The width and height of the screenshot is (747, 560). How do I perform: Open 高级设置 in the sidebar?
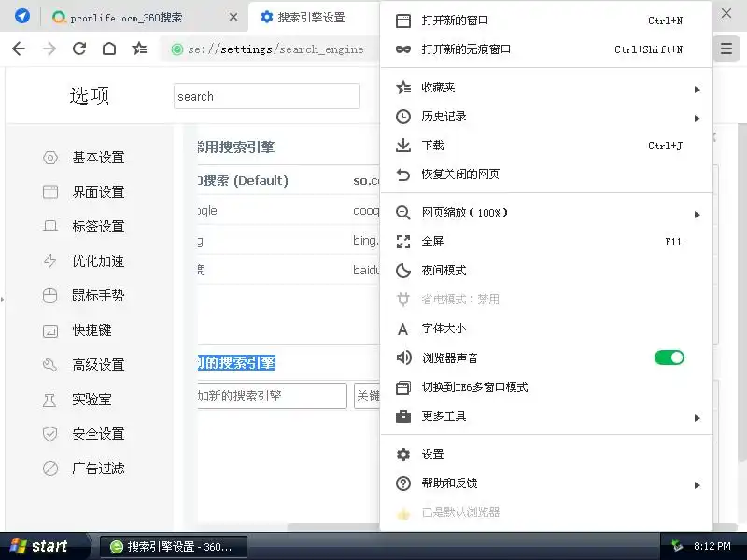[98, 365]
